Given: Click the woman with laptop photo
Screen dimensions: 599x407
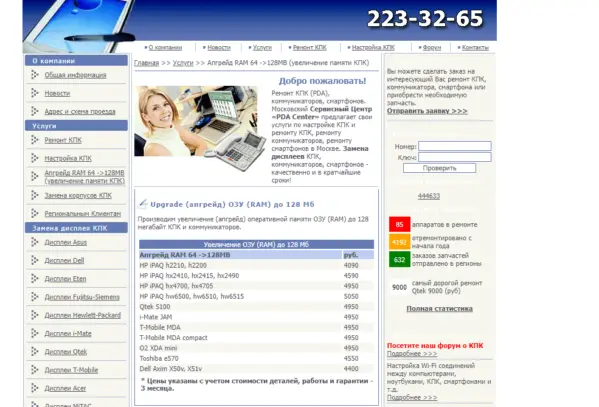Looking at the screenshot, I should coord(200,128).
